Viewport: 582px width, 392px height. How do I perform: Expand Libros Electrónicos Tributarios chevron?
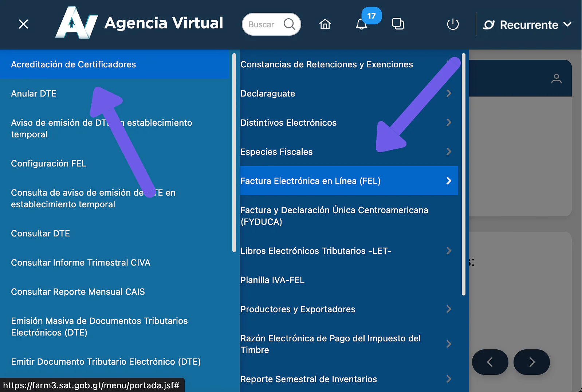449,251
